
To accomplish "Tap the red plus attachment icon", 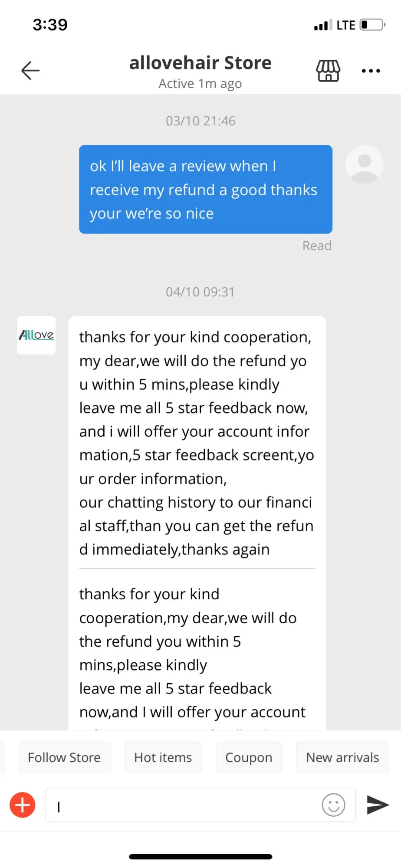I will pos(23,805).
